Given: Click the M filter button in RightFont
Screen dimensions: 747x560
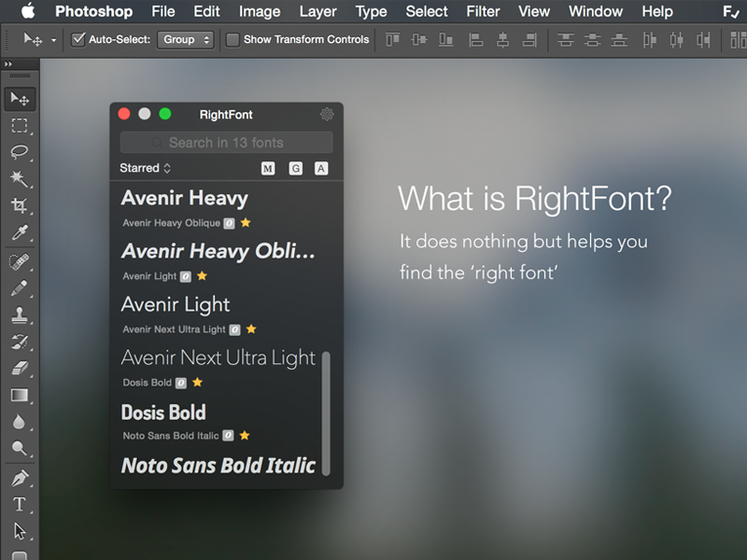Looking at the screenshot, I should (268, 169).
